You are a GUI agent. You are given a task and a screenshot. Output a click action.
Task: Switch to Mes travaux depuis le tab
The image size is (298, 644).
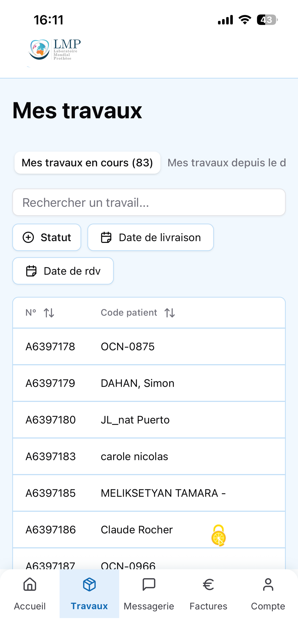click(x=227, y=163)
